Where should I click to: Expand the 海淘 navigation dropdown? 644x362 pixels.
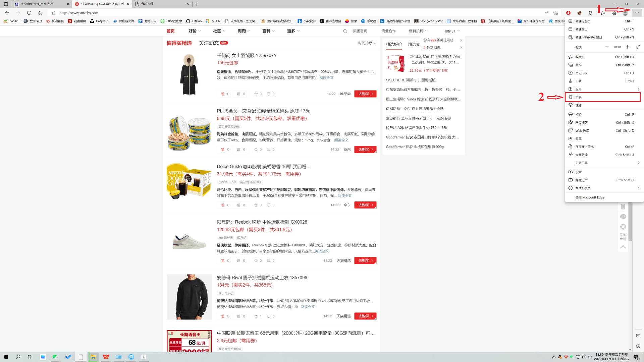pos(244,31)
